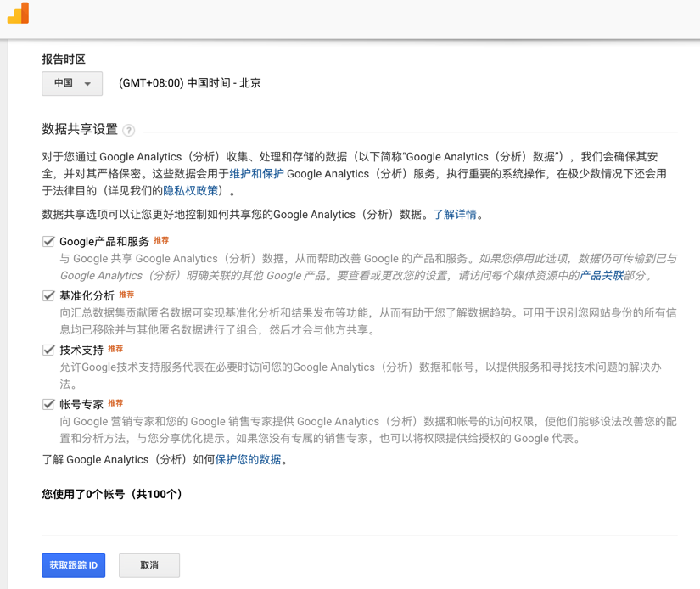700x589 pixels.
Task: Uncheck the Google产品和服务 checkbox
Action: [48, 242]
